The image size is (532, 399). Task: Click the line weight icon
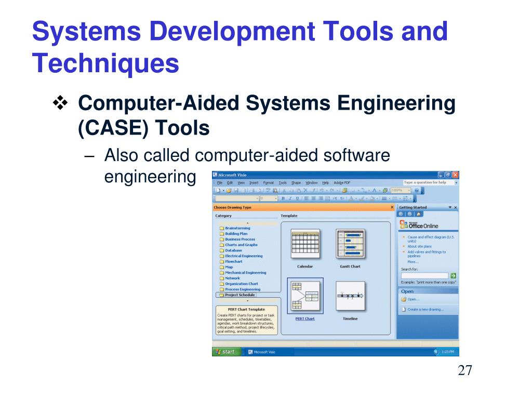point(384,198)
